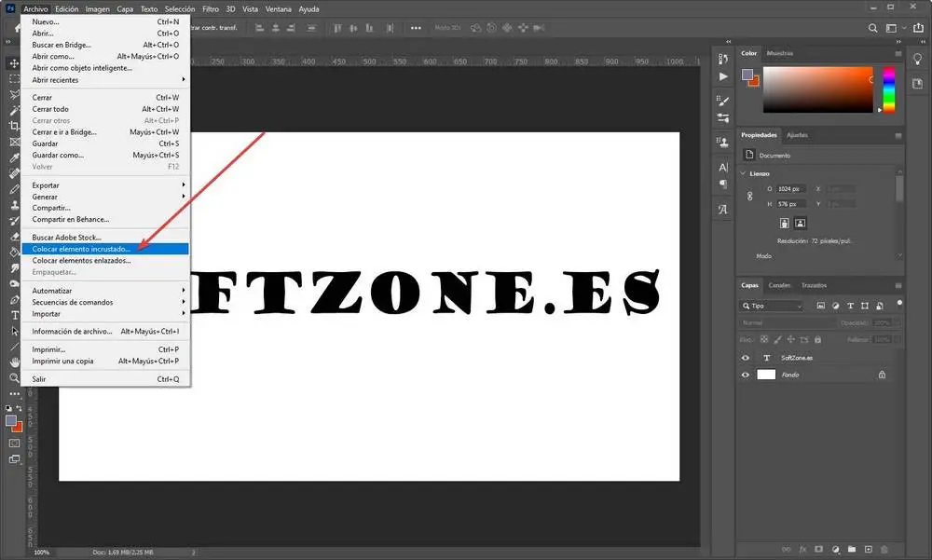Image resolution: width=932 pixels, height=560 pixels.
Task: Open the Capas panel options menu
Action: pos(898,285)
